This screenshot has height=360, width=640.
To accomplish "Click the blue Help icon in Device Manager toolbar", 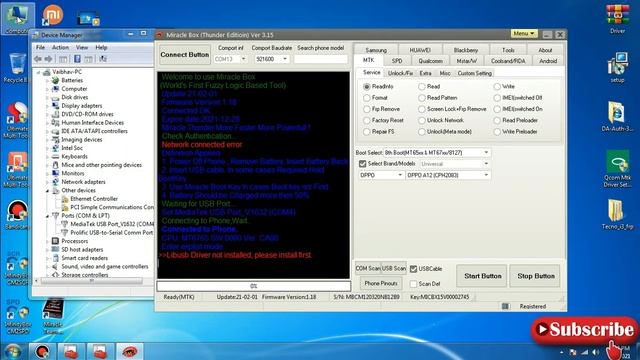I will pyautogui.click(x=77, y=59).
